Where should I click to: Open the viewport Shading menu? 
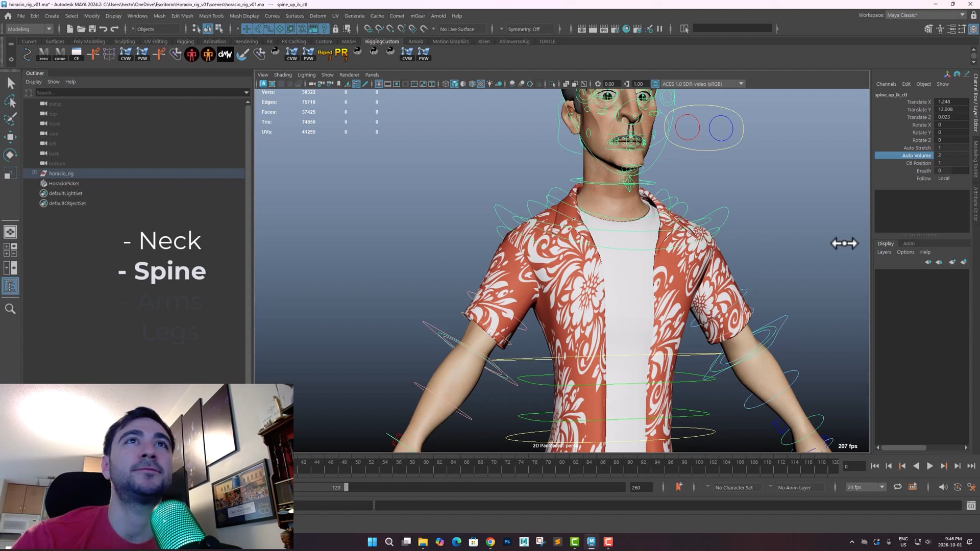[283, 74]
